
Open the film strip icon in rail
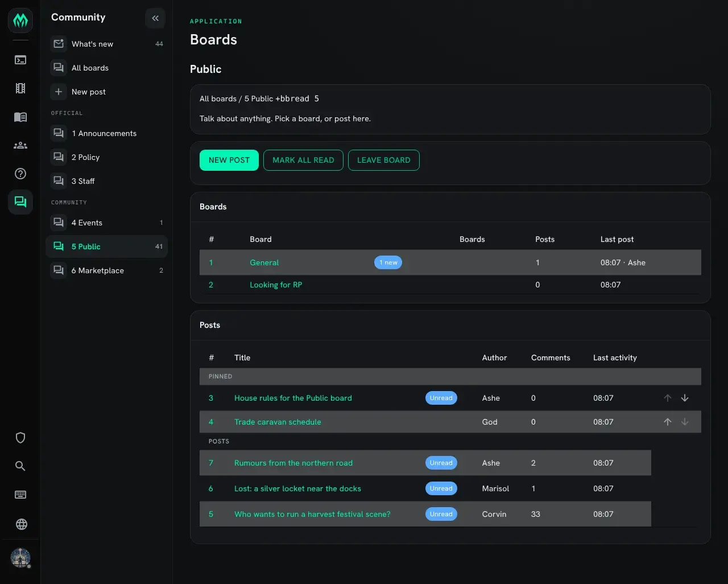(20, 88)
